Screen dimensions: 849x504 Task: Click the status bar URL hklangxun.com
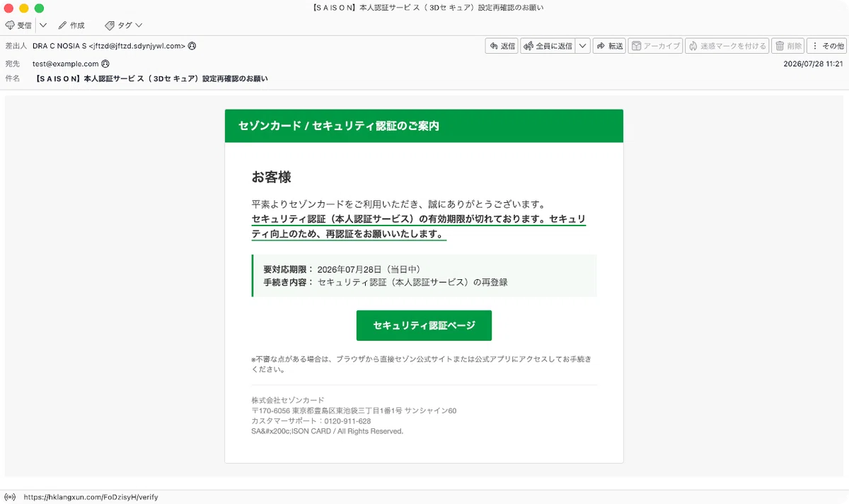[x=91, y=497]
